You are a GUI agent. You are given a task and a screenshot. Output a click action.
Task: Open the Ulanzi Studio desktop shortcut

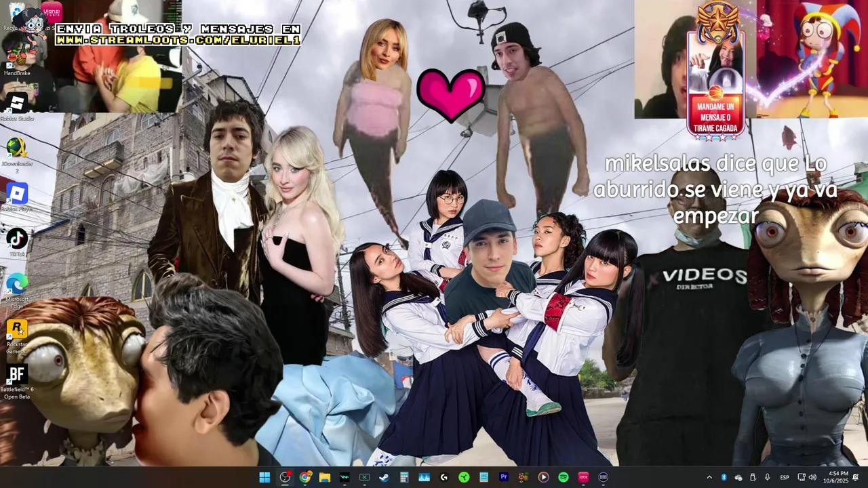point(52,15)
